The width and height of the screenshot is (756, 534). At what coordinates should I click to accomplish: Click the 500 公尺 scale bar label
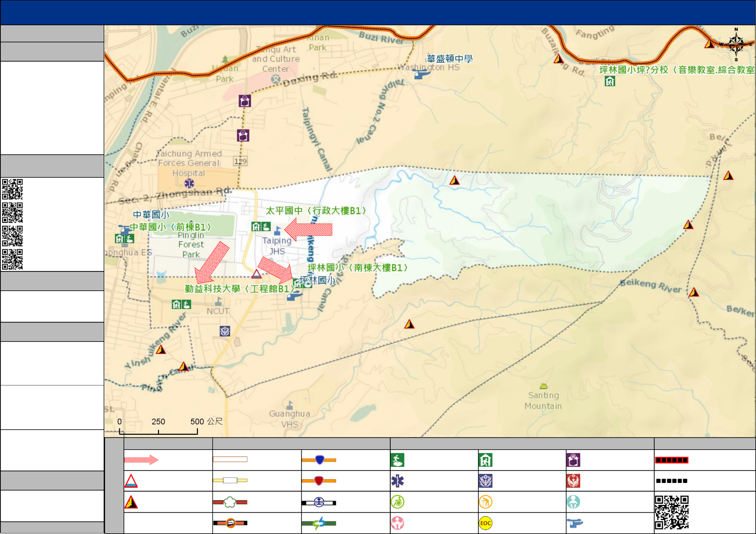[206, 421]
